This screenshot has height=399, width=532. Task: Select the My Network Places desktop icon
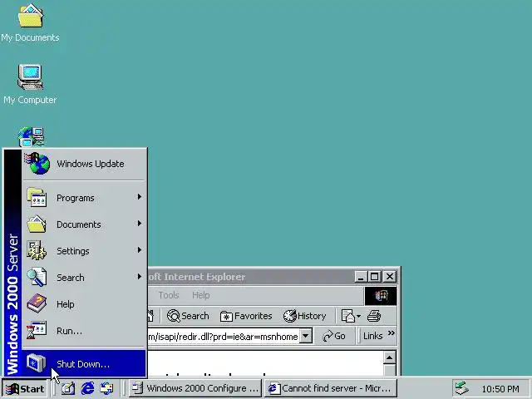click(31, 137)
